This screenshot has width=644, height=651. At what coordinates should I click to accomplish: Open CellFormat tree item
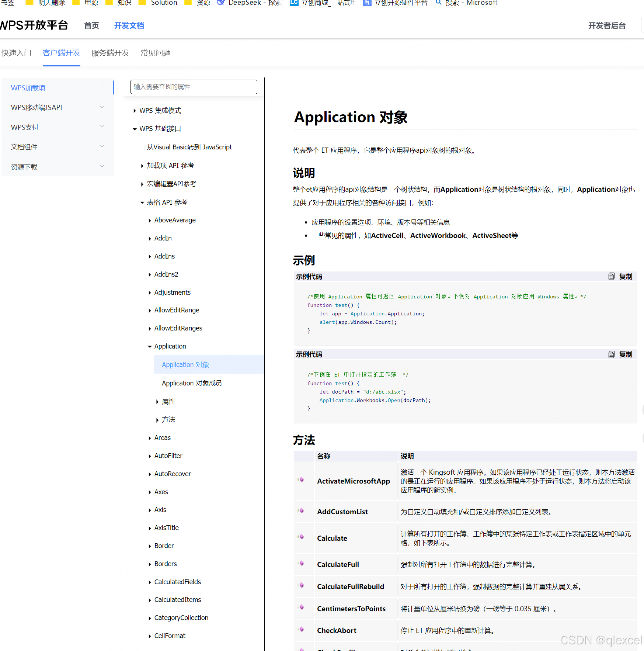[170, 636]
